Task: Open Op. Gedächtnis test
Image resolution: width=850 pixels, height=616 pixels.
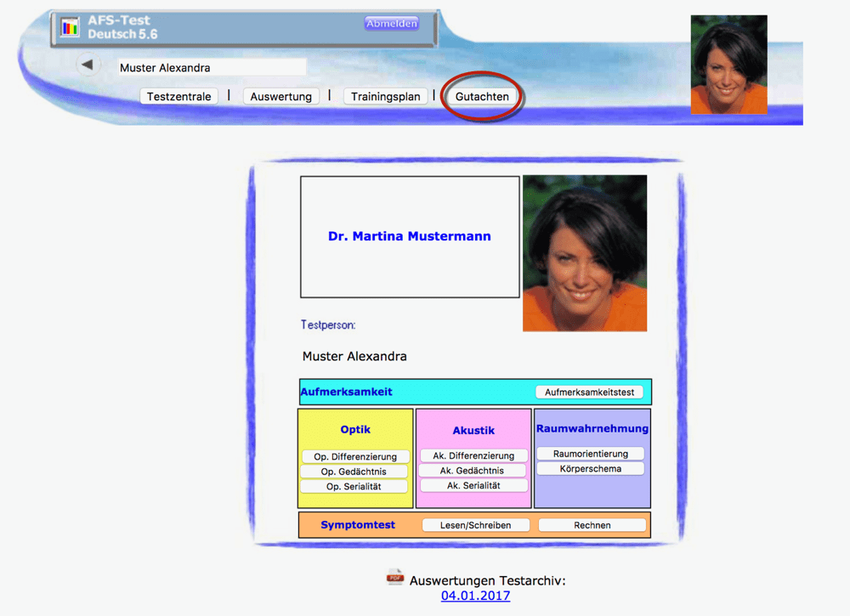Action: tap(354, 472)
